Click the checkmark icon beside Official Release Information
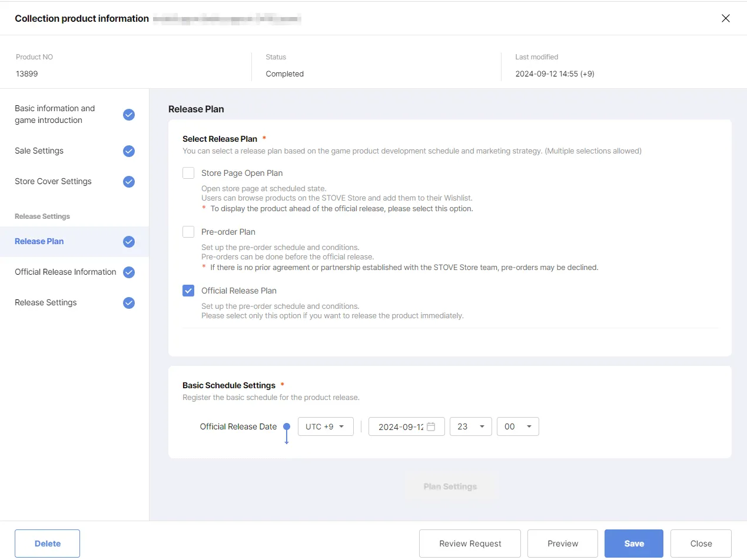Image resolution: width=747 pixels, height=560 pixels. (129, 272)
